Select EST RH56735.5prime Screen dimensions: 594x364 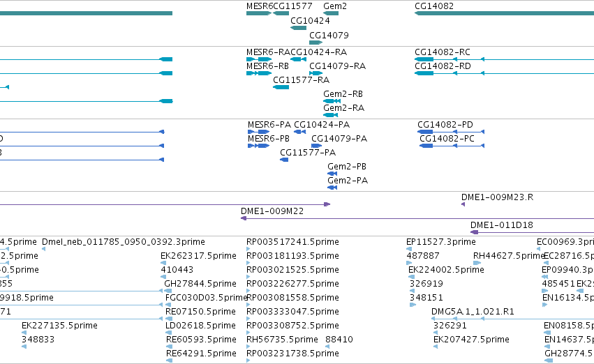[x=282, y=340]
